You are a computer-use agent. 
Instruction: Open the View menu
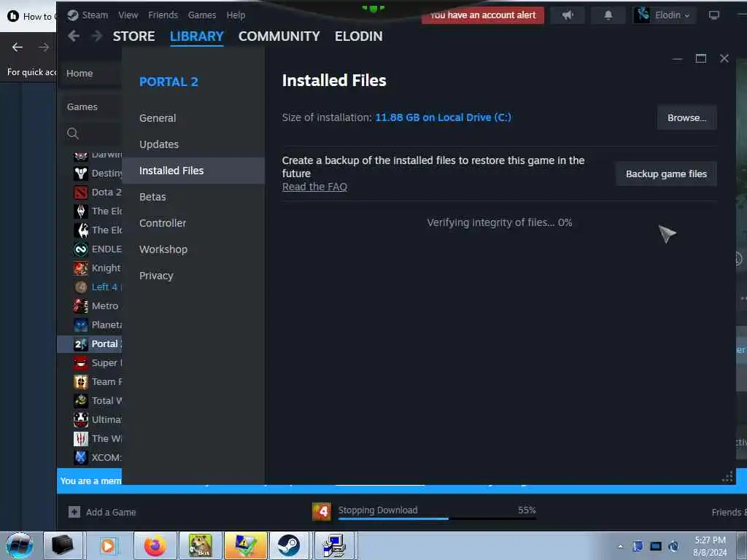tap(128, 15)
